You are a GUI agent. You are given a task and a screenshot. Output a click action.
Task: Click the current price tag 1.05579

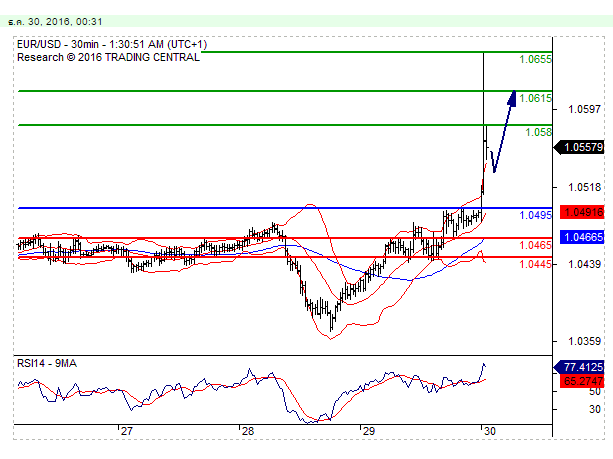pyautogui.click(x=580, y=147)
